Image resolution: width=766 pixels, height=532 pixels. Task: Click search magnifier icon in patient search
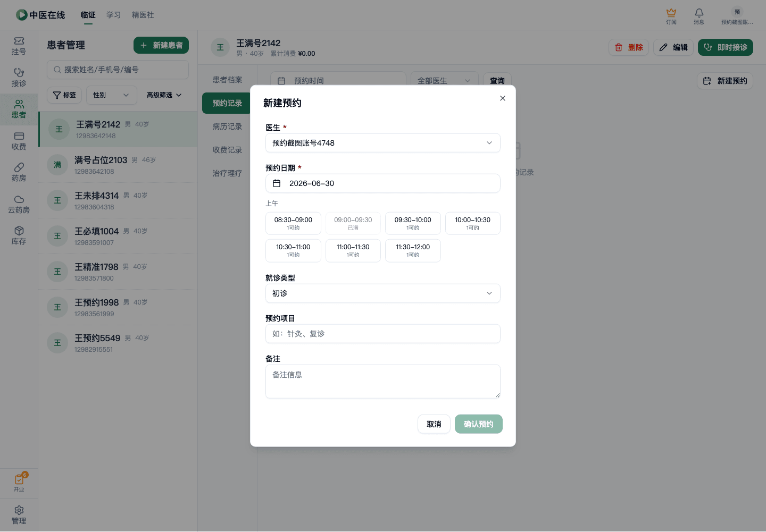click(57, 70)
